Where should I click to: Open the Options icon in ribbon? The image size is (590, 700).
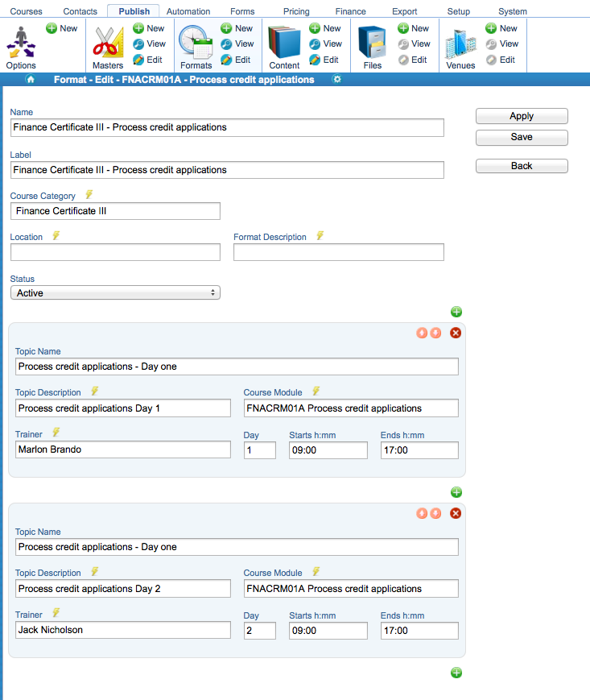tap(21, 43)
